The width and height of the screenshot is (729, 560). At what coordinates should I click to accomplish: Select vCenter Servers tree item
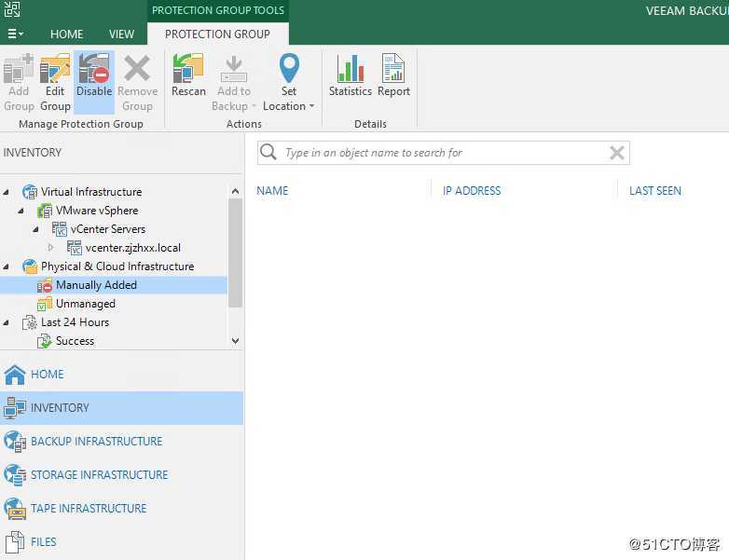(x=108, y=229)
